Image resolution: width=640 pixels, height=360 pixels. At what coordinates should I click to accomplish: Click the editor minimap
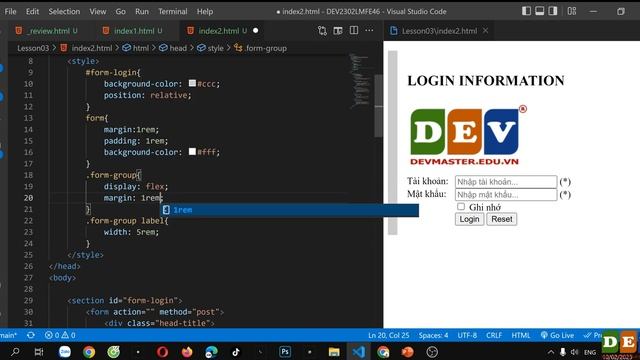click(360, 82)
